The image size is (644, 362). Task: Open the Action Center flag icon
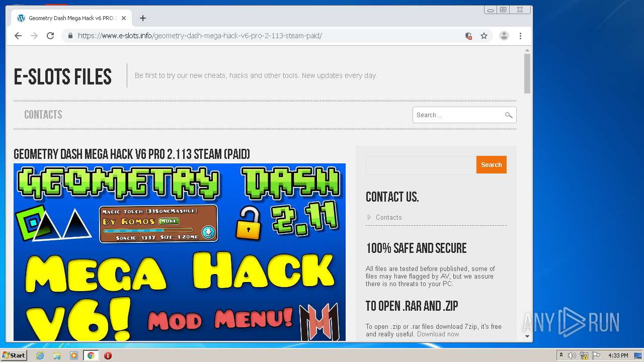tap(596, 355)
